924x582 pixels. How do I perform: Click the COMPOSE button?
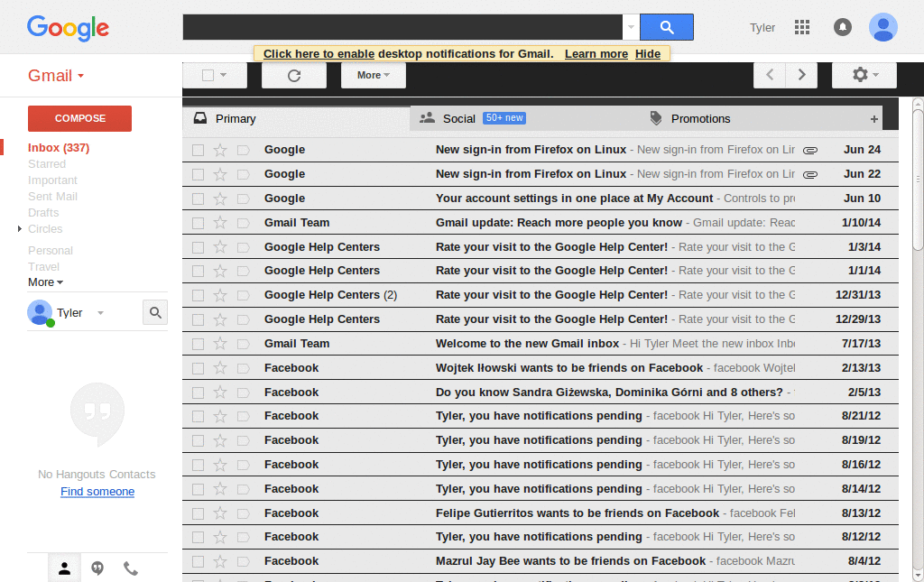point(79,118)
